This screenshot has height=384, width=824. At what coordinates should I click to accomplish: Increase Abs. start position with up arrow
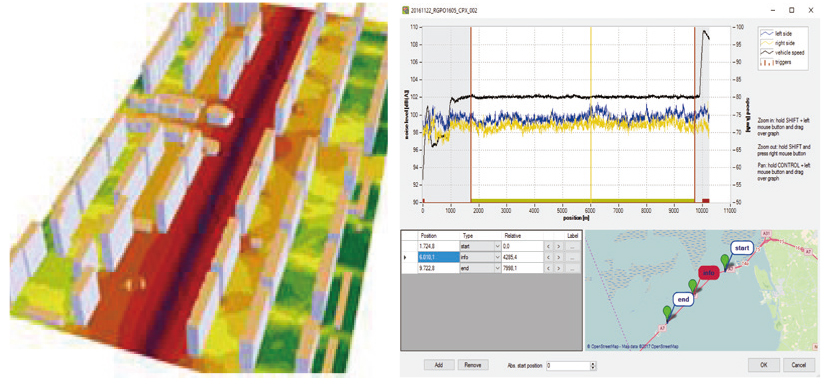pyautogui.click(x=594, y=363)
